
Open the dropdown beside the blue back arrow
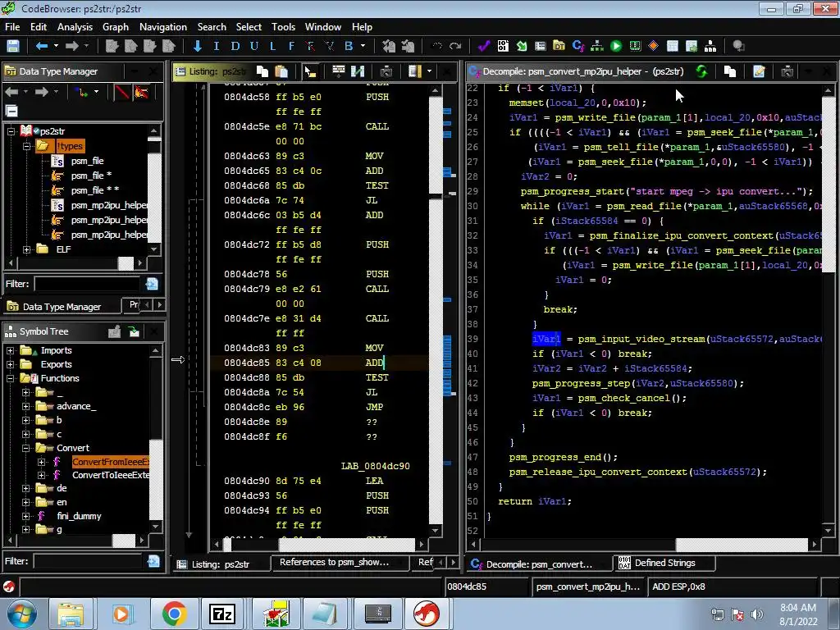pyautogui.click(x=56, y=46)
